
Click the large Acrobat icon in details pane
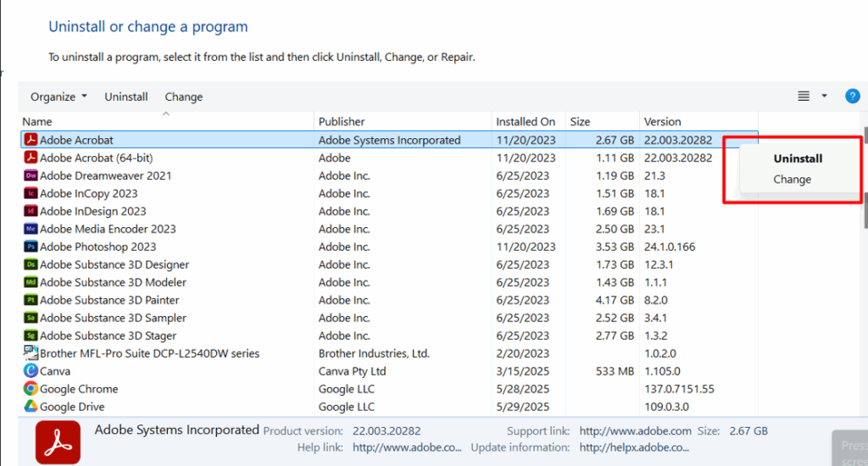point(58,442)
